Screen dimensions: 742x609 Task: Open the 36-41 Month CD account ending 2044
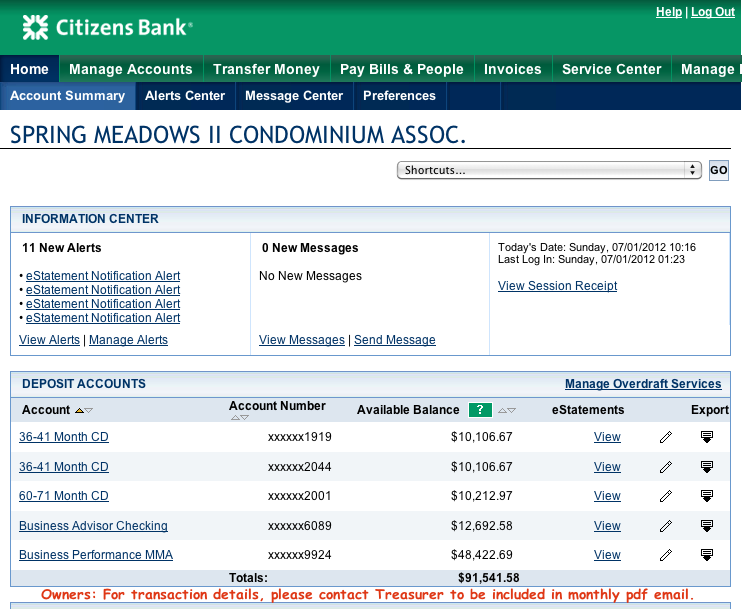[64, 467]
